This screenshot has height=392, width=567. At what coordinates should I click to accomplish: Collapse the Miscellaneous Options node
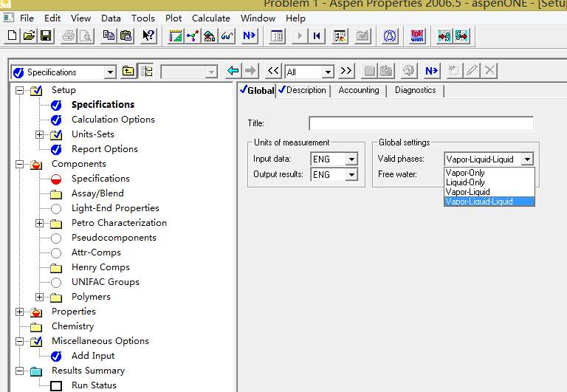pyautogui.click(x=19, y=341)
